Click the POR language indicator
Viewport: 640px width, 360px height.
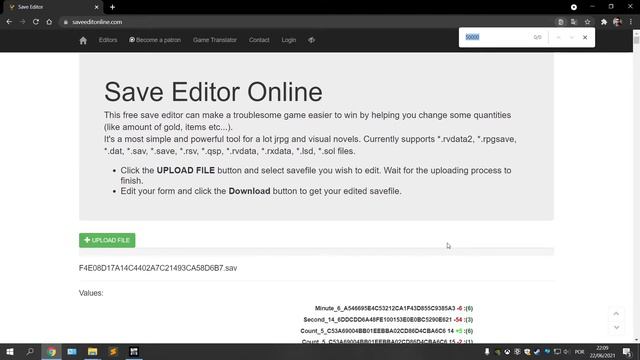pyautogui.click(x=579, y=352)
